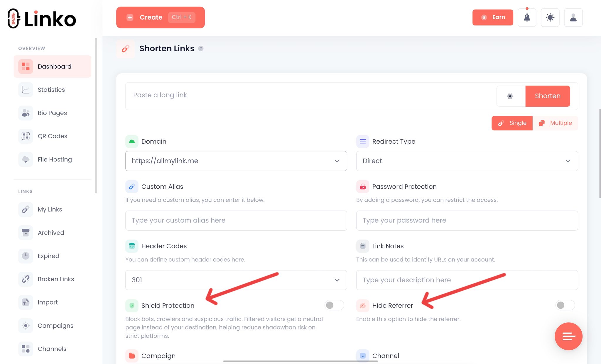
Task: Click the Statistics chart icon
Action: [x=26, y=90]
